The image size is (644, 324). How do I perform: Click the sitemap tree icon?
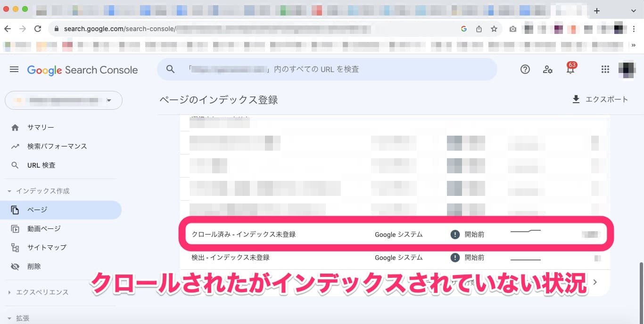[x=15, y=248]
